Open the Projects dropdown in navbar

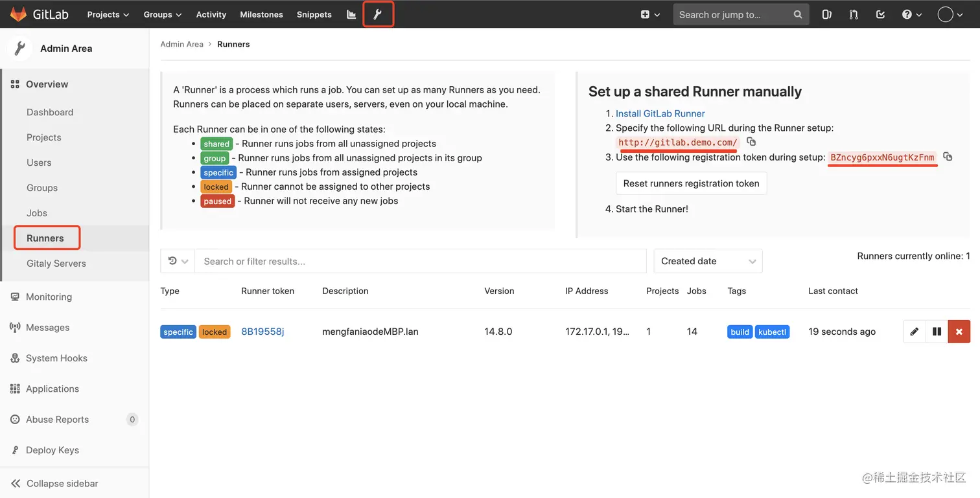click(x=108, y=14)
